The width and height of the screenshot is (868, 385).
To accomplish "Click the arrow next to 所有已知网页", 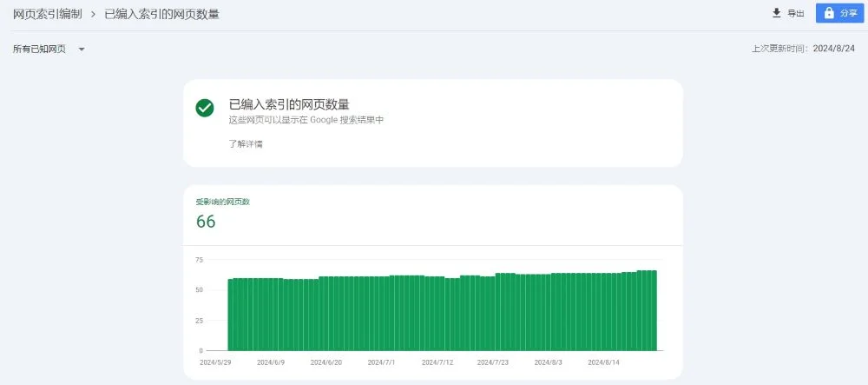I will [82, 49].
